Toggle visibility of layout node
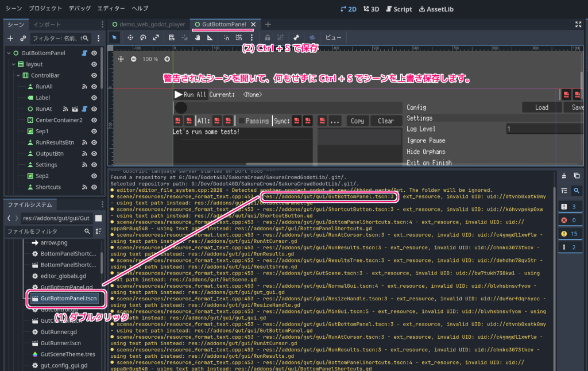 tap(94, 64)
